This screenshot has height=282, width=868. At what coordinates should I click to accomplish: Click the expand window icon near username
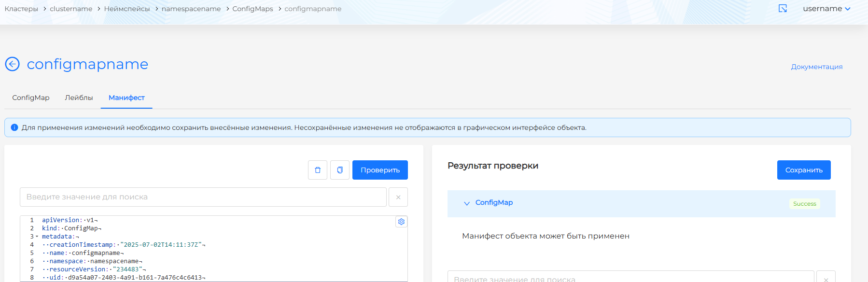783,9
